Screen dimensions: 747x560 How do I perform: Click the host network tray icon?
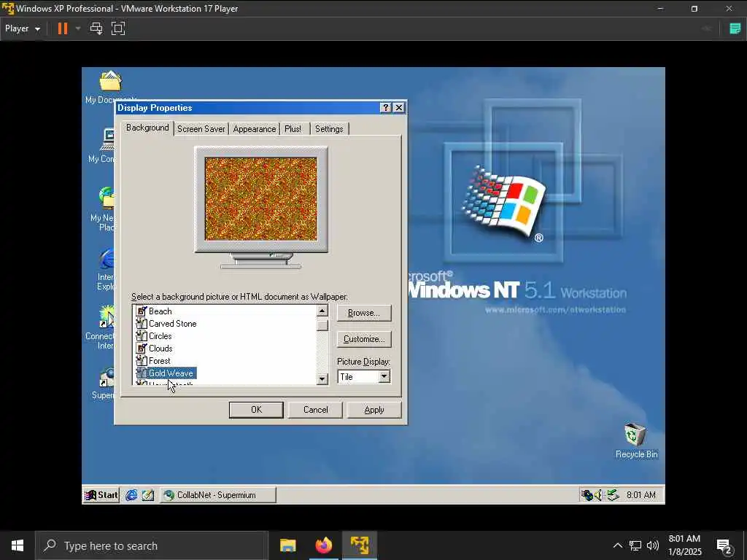[x=635, y=545]
